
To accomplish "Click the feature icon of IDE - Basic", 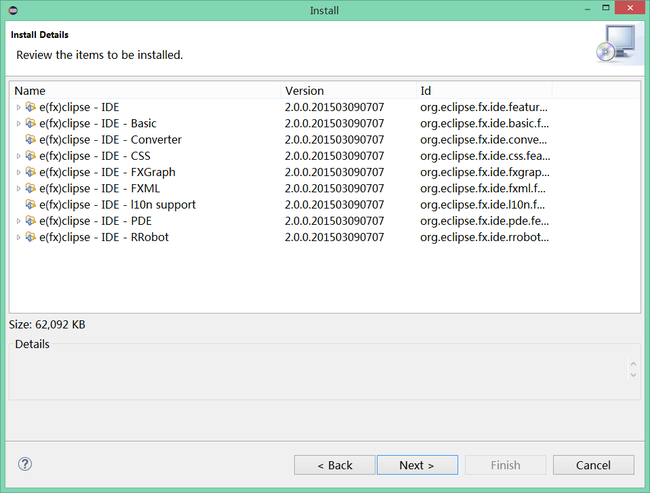I will 30,123.
